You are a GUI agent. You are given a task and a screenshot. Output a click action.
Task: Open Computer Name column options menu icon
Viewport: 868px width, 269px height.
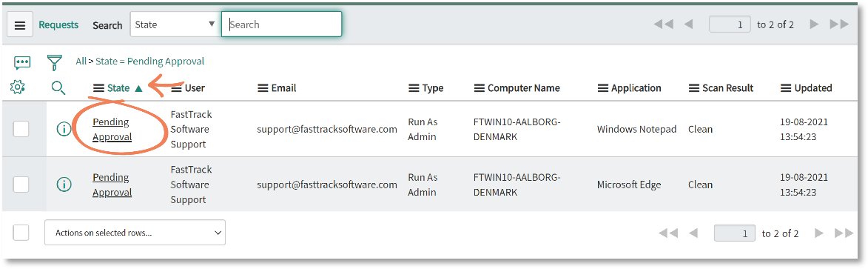pos(480,88)
